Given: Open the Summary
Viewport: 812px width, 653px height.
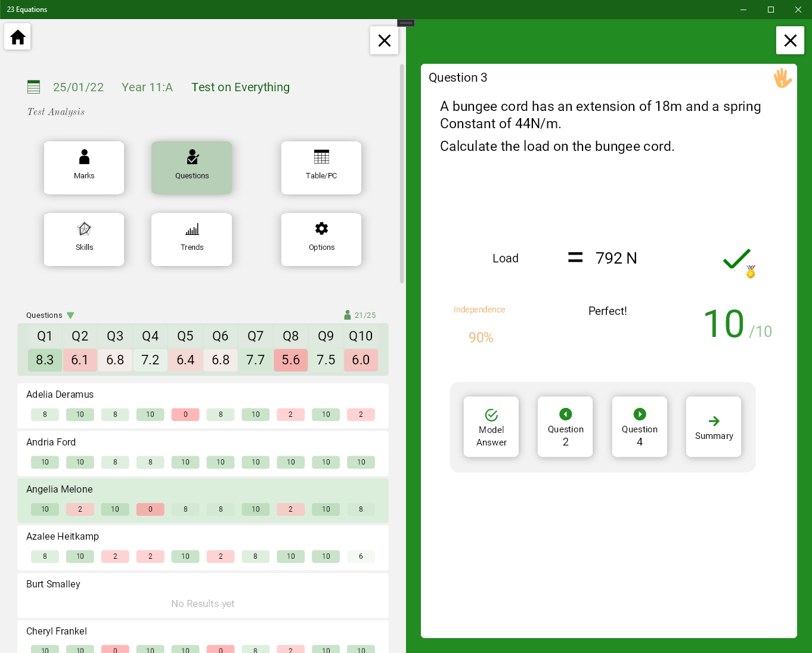Looking at the screenshot, I should (714, 427).
